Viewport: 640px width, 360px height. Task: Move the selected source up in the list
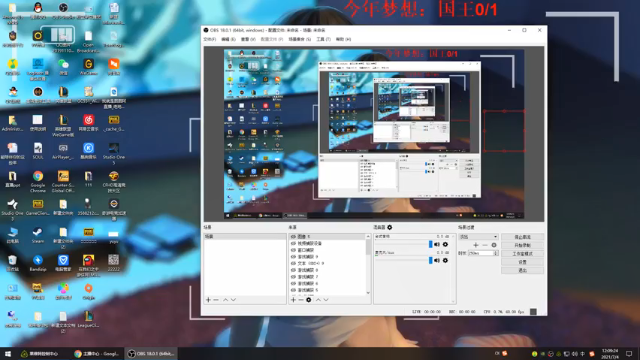tap(318, 300)
